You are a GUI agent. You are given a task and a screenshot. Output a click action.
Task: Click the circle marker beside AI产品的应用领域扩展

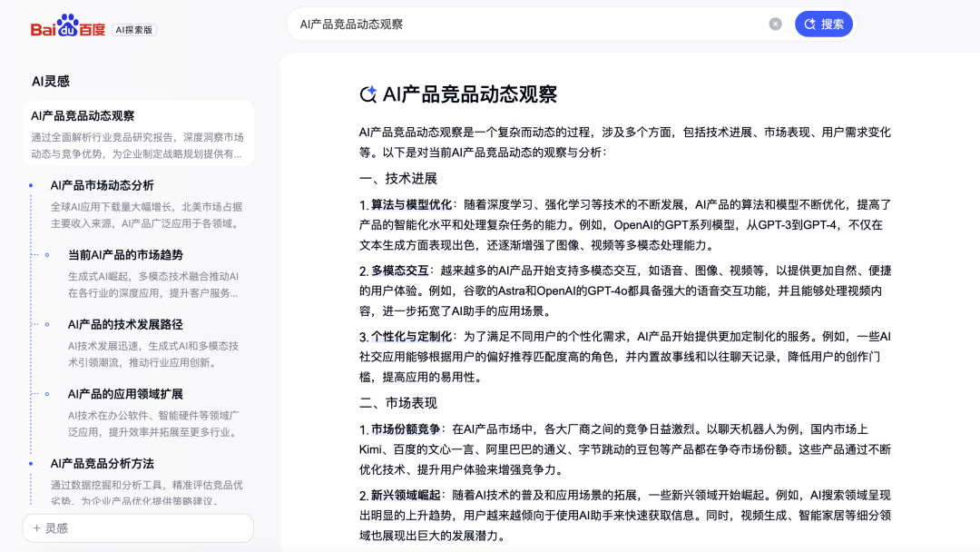[x=47, y=394]
